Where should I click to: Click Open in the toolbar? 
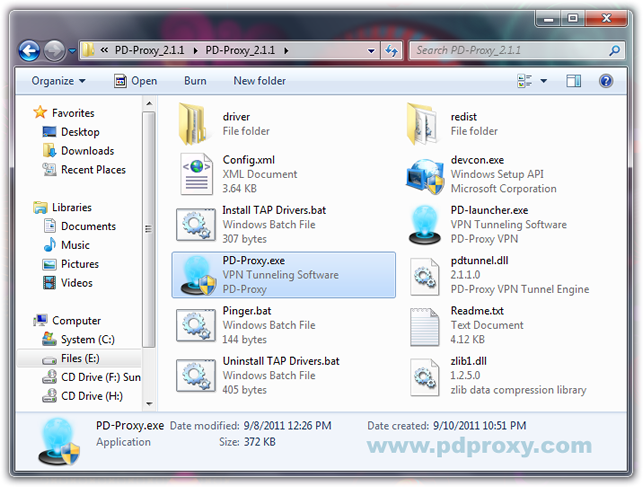click(x=135, y=81)
